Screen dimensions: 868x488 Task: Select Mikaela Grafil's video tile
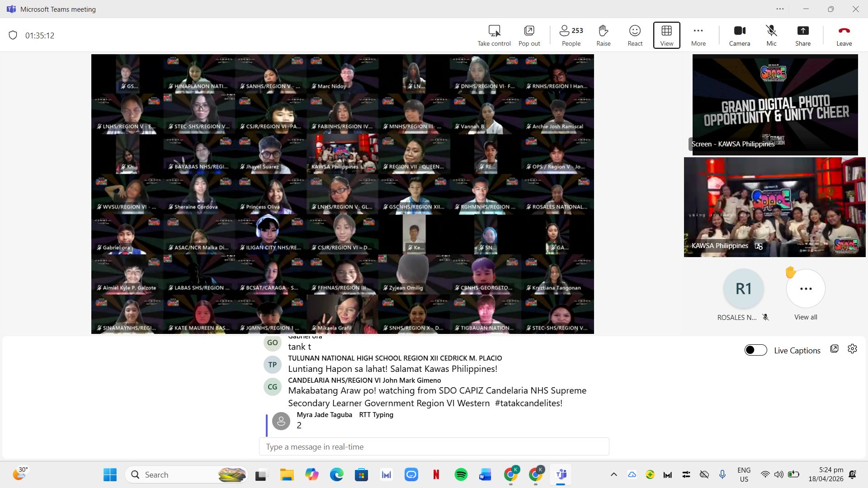[343, 314]
